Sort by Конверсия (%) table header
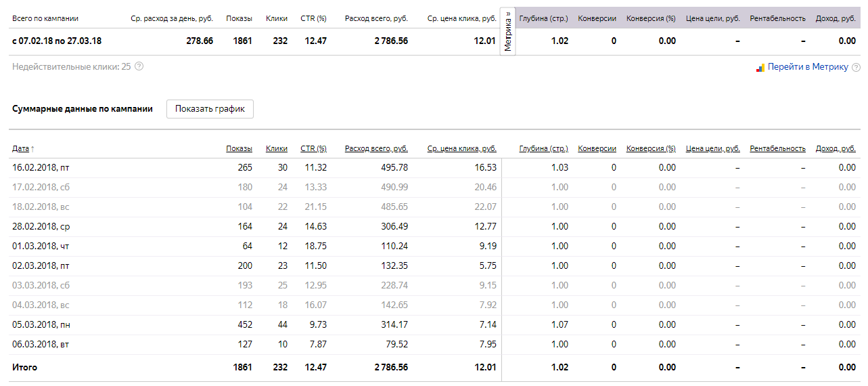The image size is (868, 386). tap(651, 148)
